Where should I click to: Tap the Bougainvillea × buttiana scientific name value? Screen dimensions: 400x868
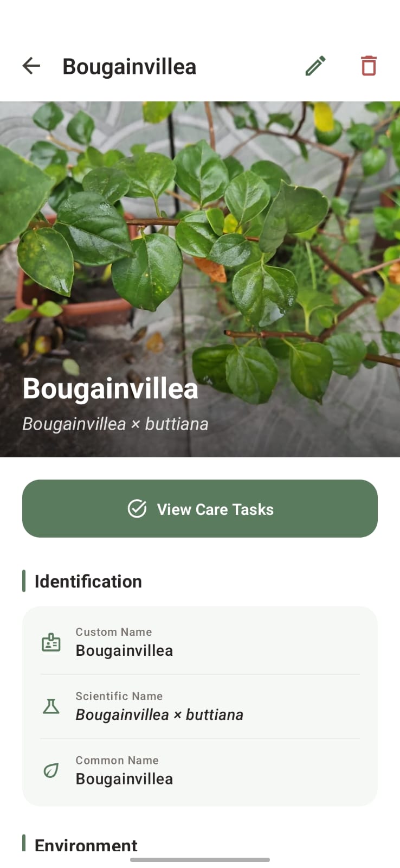click(x=159, y=715)
